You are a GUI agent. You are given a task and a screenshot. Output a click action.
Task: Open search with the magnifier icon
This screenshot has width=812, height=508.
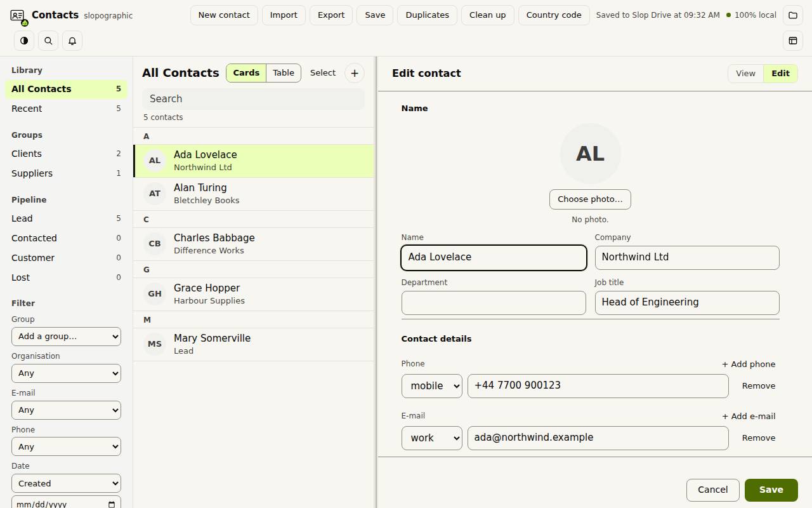point(48,41)
